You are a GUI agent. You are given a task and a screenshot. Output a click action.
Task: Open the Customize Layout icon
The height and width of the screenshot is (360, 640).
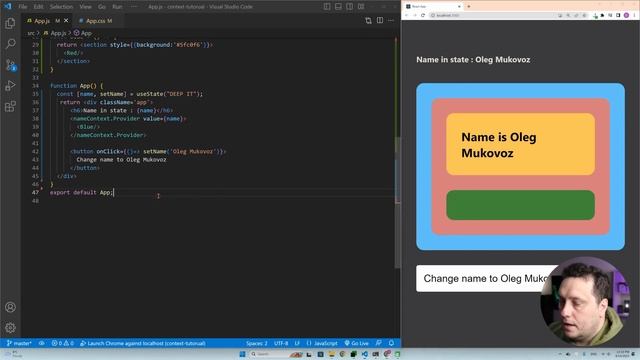361,7
